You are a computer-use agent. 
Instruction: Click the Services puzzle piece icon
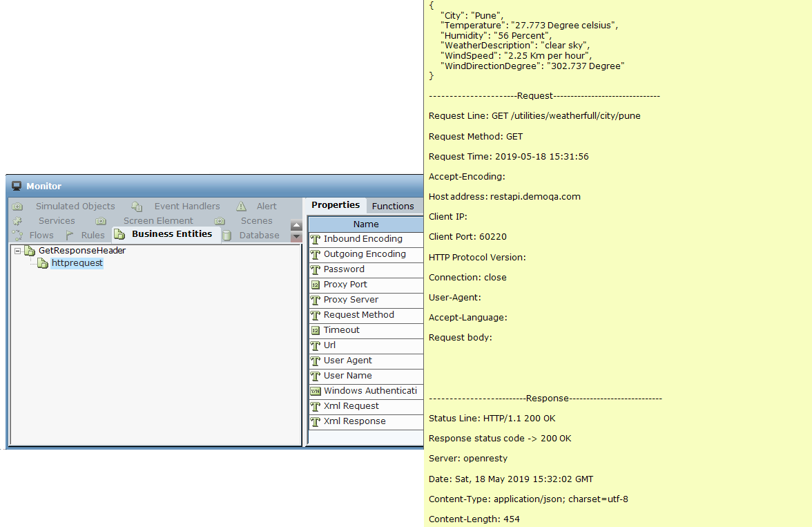point(18,221)
